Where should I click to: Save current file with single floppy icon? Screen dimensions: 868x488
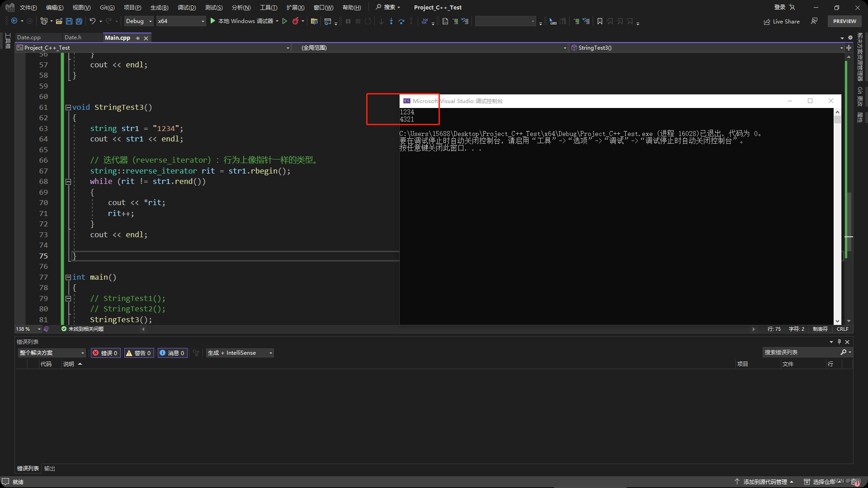pos(69,21)
